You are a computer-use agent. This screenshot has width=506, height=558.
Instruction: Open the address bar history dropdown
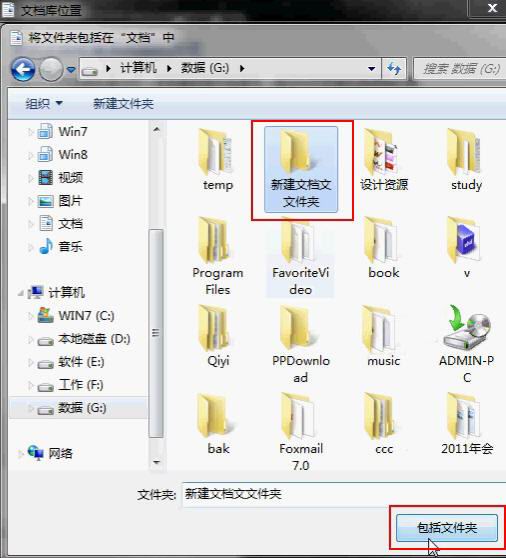point(371,69)
